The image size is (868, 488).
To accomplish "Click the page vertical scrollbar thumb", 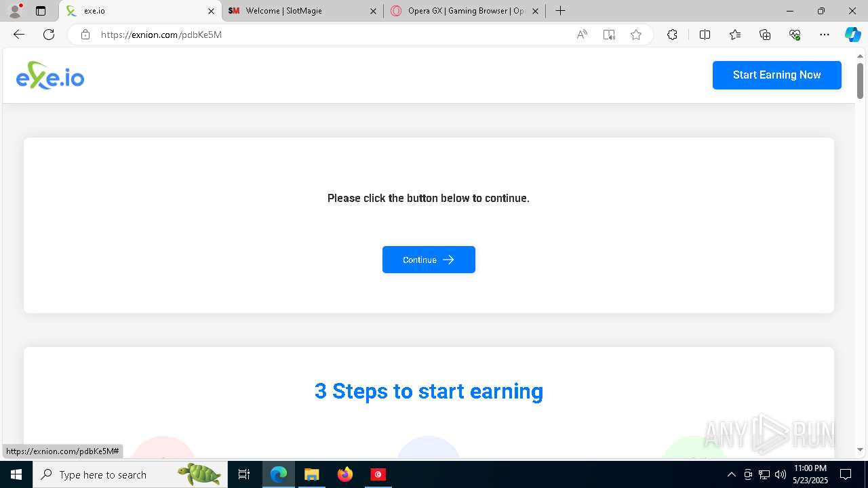I will tap(860, 81).
